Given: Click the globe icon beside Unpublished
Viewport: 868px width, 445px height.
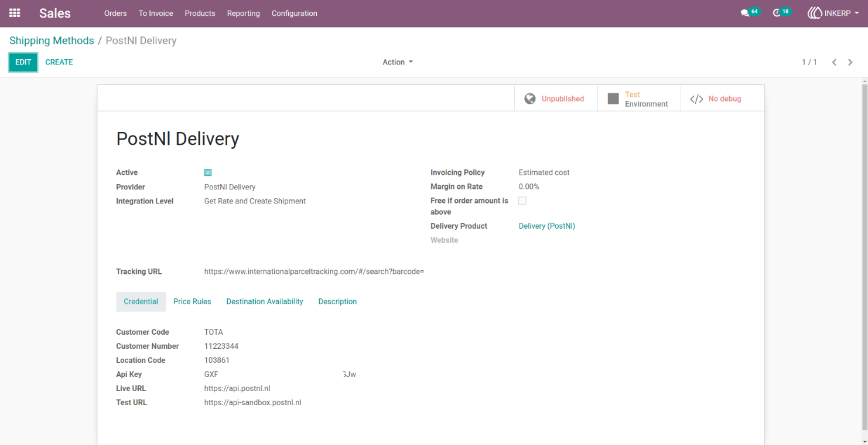Looking at the screenshot, I should click(x=530, y=98).
